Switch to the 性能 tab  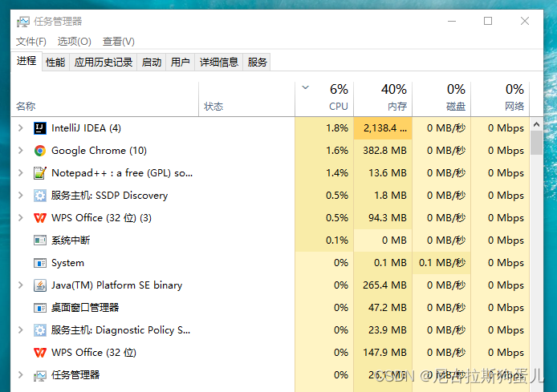point(55,62)
